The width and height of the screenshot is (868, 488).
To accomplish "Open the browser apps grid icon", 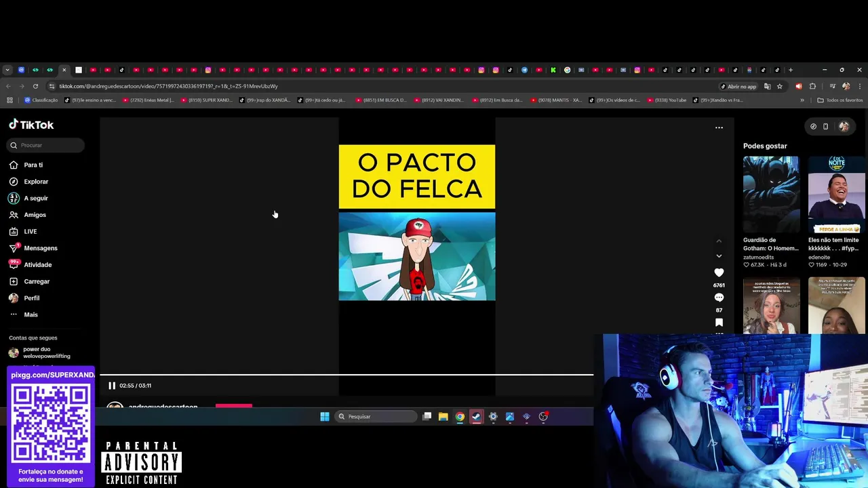I will click(x=9, y=100).
